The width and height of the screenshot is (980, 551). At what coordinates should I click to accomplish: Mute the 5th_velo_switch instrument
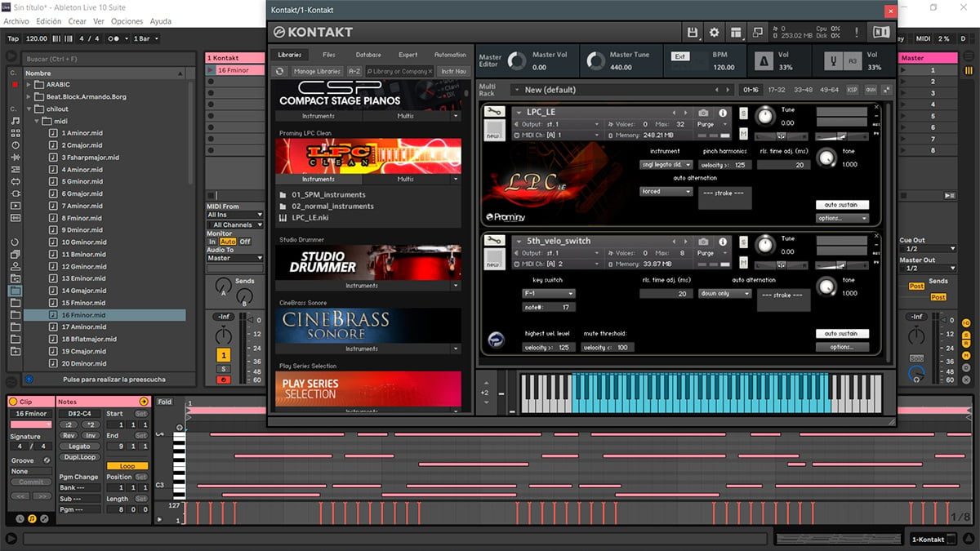point(743,262)
